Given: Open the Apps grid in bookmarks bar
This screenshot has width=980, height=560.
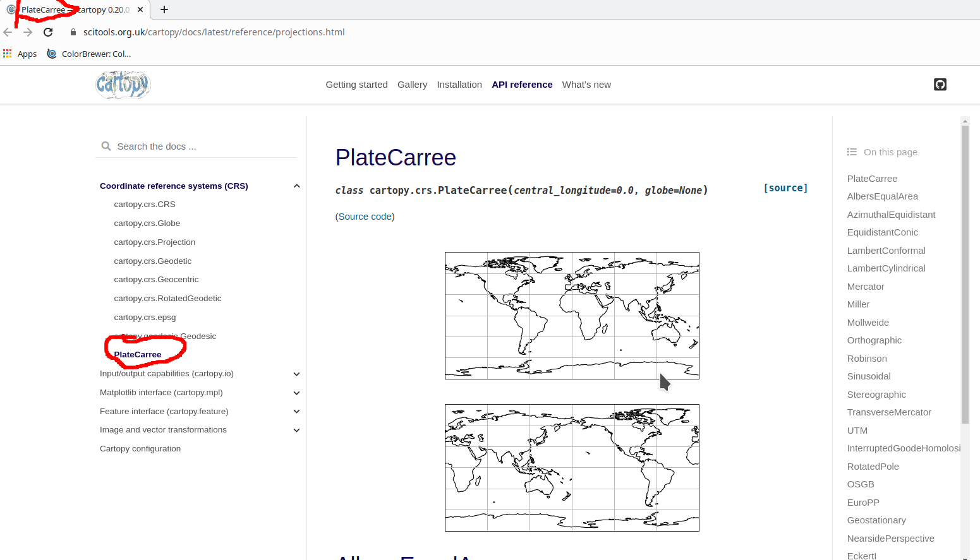Looking at the screenshot, I should tap(20, 54).
